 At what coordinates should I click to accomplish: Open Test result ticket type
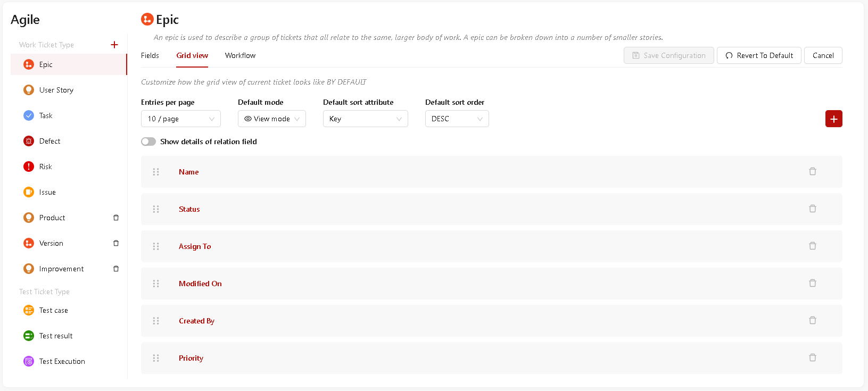[x=69, y=336]
